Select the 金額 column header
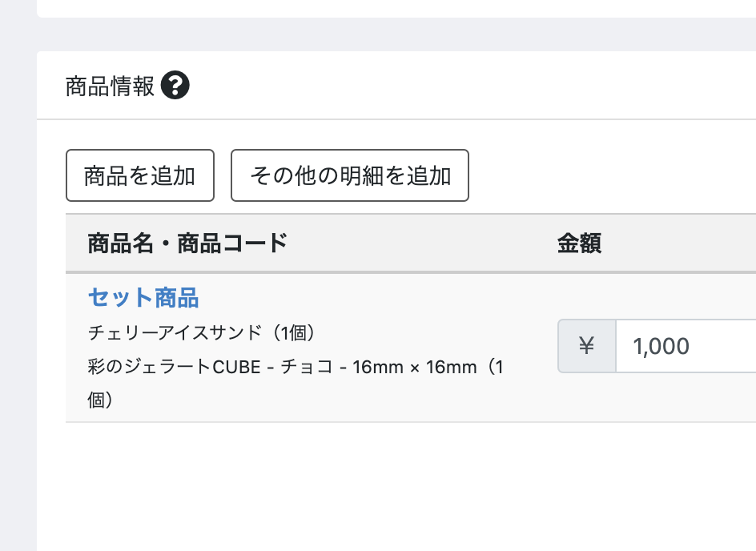Screen dimensions: 756x551 (x=579, y=243)
